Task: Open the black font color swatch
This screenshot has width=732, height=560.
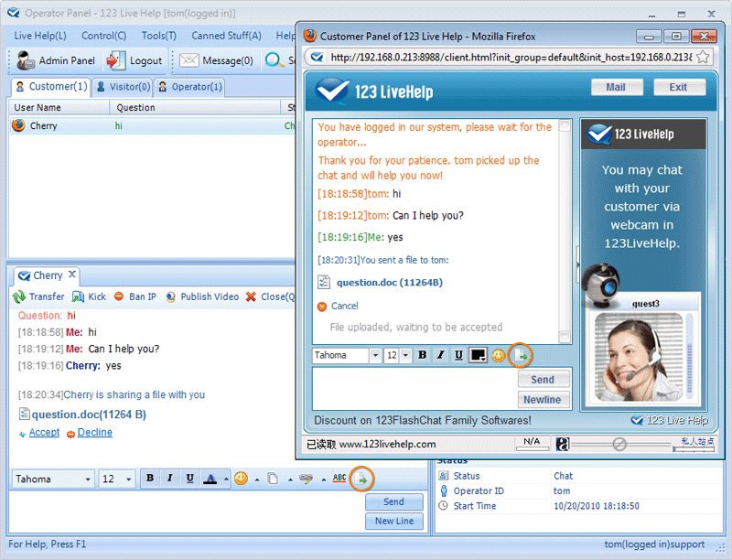Action: (478, 355)
